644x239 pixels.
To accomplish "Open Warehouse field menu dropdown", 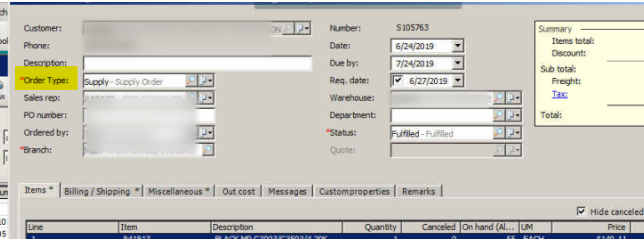I will tap(513, 97).
